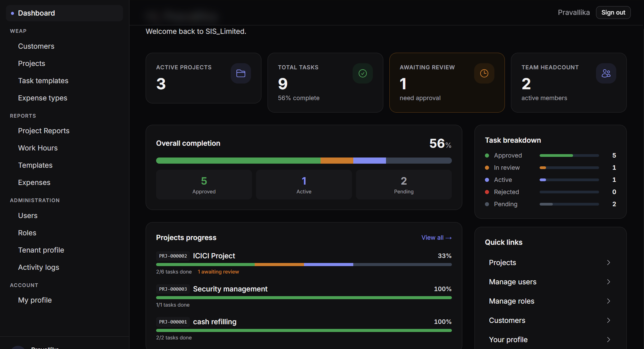Open Tenant profile page
This screenshot has width=644, height=349.
[41, 250]
